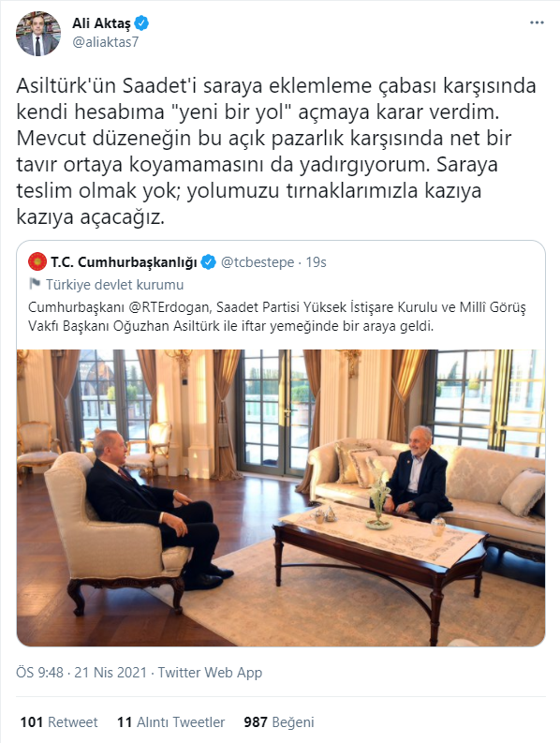Open the @aliaktas7 handle link
Screen dimensions: 560x743
click(105, 42)
